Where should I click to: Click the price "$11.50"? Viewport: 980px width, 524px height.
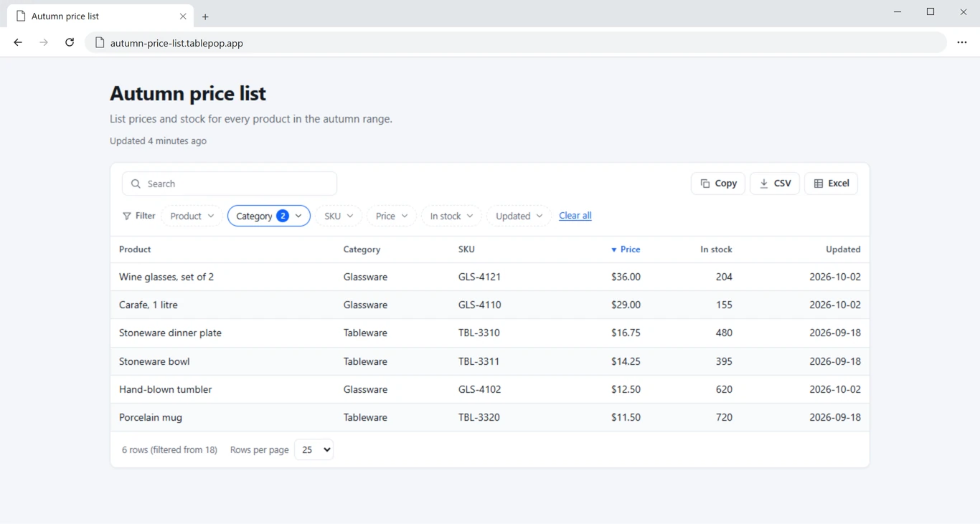626,417
